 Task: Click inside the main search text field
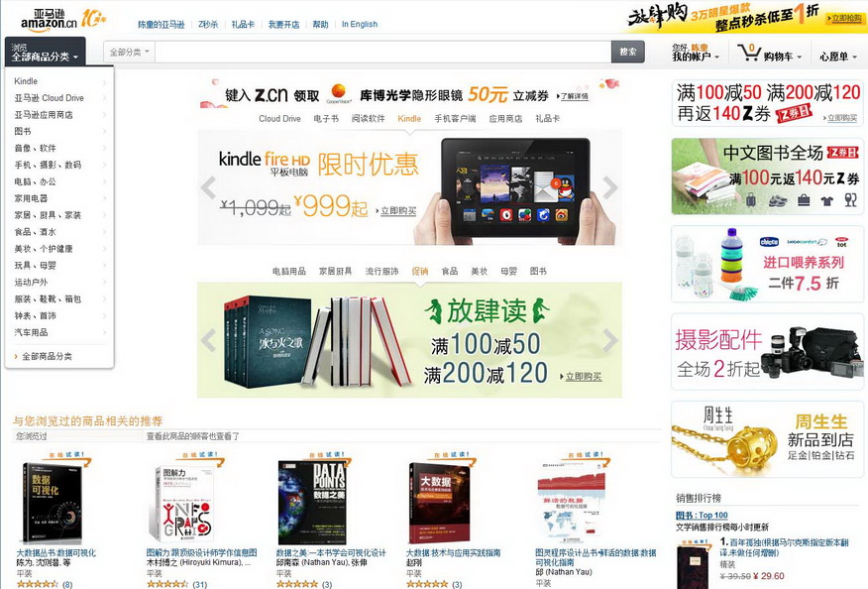[x=383, y=53]
